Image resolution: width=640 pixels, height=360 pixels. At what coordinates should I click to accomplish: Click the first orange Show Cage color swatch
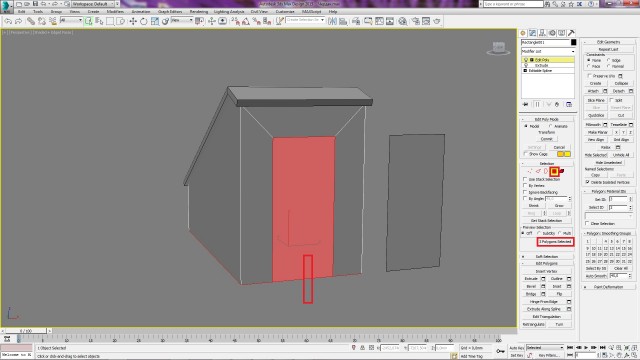560,154
